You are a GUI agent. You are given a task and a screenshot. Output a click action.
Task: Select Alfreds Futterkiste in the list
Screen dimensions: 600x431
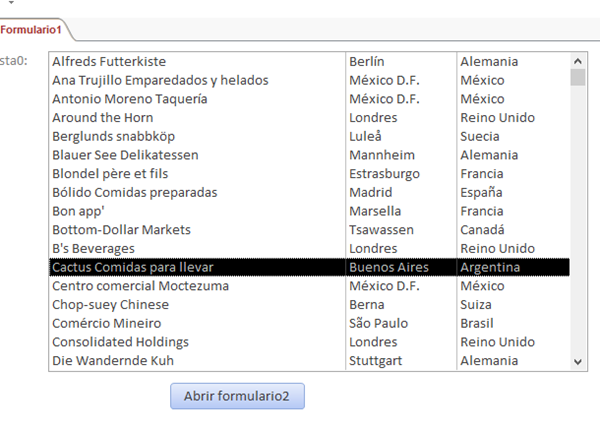[x=109, y=62]
